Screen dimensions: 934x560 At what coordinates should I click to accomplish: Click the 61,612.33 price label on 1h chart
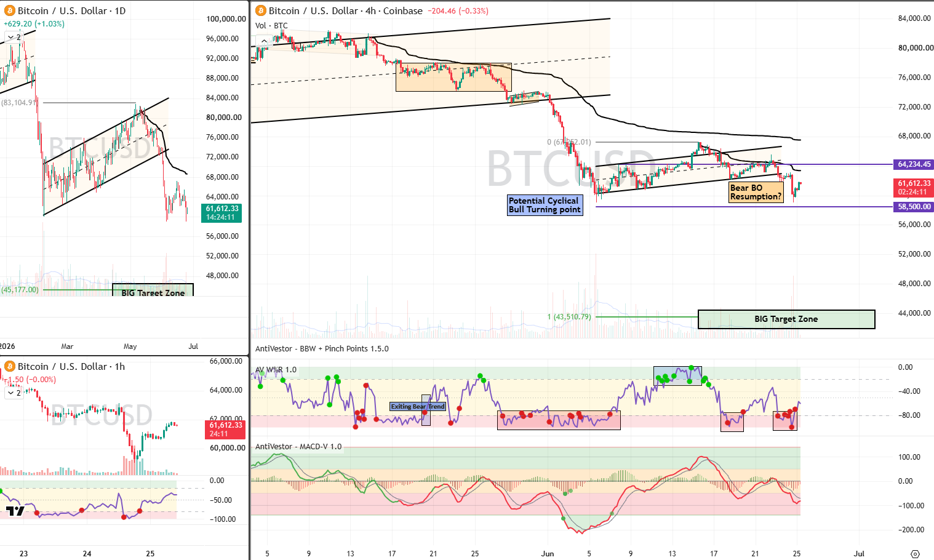226,430
